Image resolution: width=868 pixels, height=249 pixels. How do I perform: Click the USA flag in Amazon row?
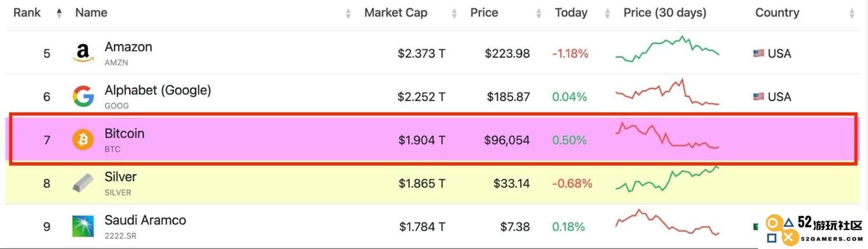759,53
